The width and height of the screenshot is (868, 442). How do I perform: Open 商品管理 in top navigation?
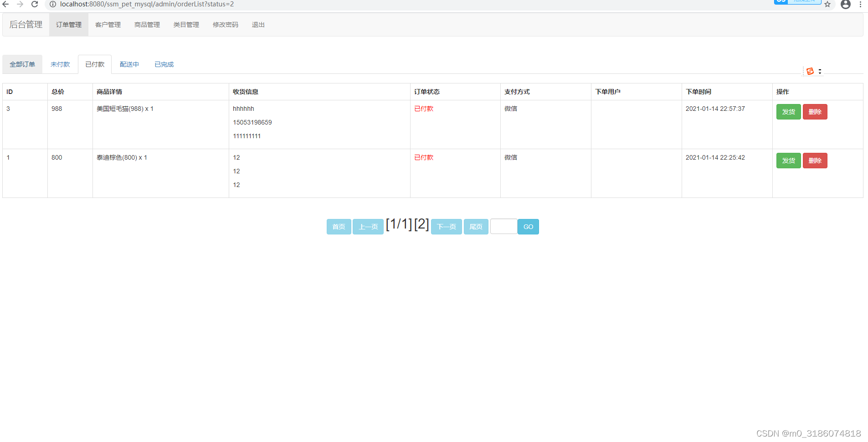pyautogui.click(x=147, y=25)
